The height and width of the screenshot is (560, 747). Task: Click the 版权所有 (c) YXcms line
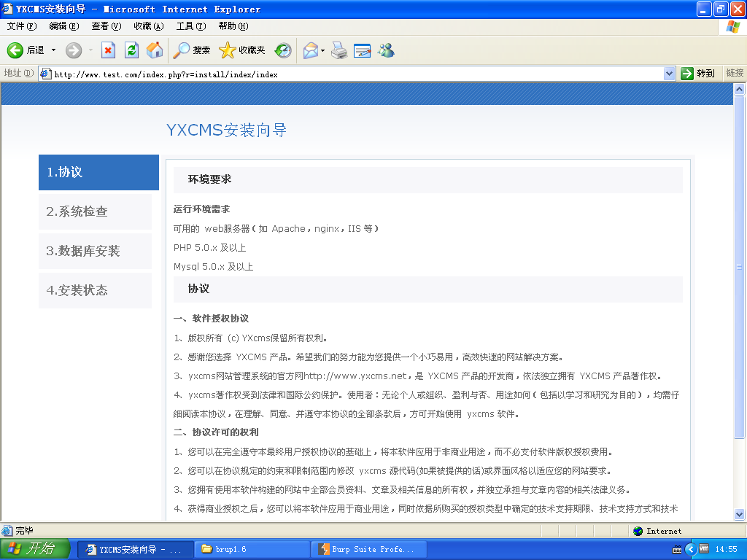pyautogui.click(x=251, y=338)
